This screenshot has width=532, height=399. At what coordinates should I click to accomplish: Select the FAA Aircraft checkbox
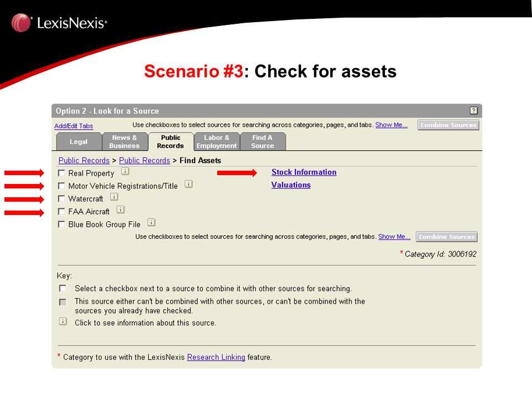tap(62, 212)
